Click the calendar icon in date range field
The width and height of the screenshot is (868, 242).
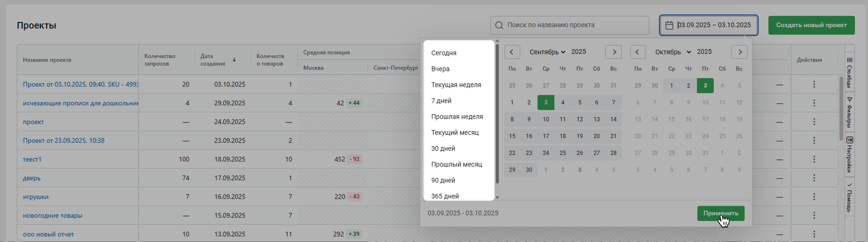[x=669, y=25]
